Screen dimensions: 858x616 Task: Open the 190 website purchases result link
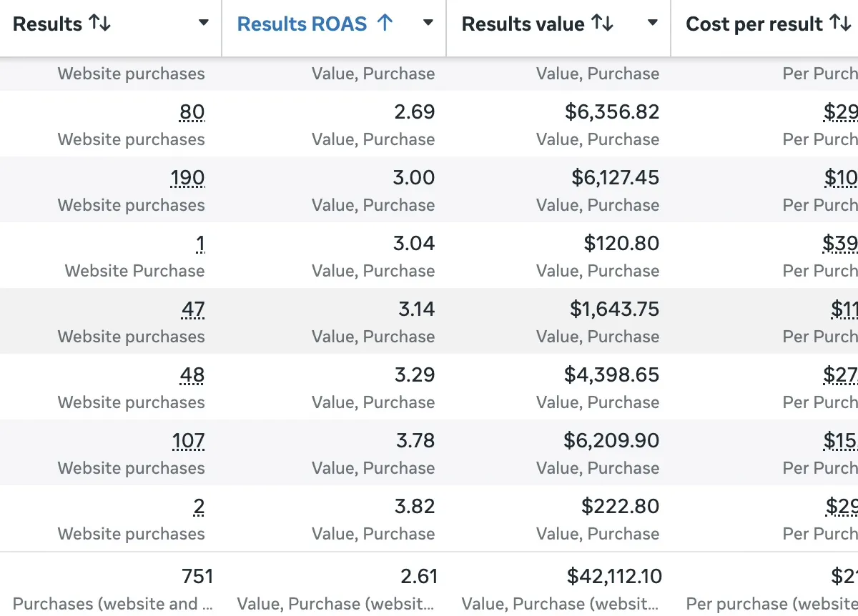tap(188, 178)
